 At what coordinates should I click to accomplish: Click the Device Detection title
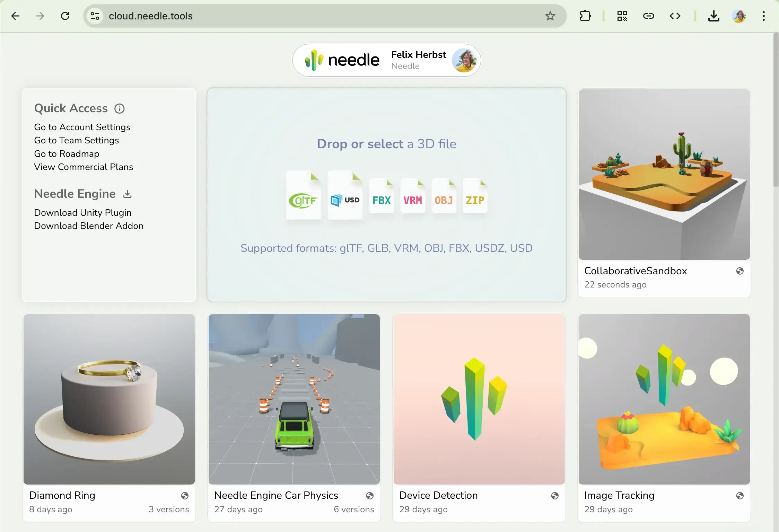[x=438, y=496]
